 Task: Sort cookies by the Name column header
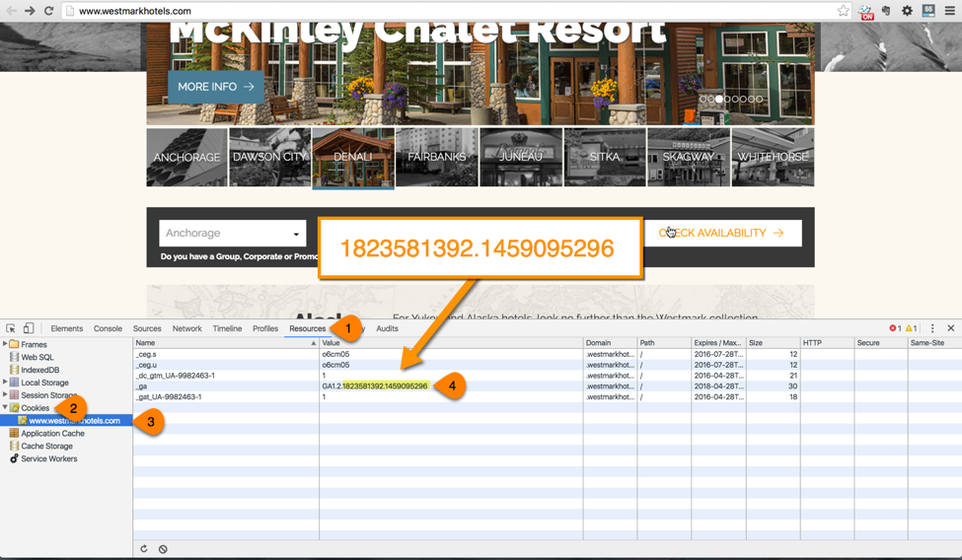point(226,343)
